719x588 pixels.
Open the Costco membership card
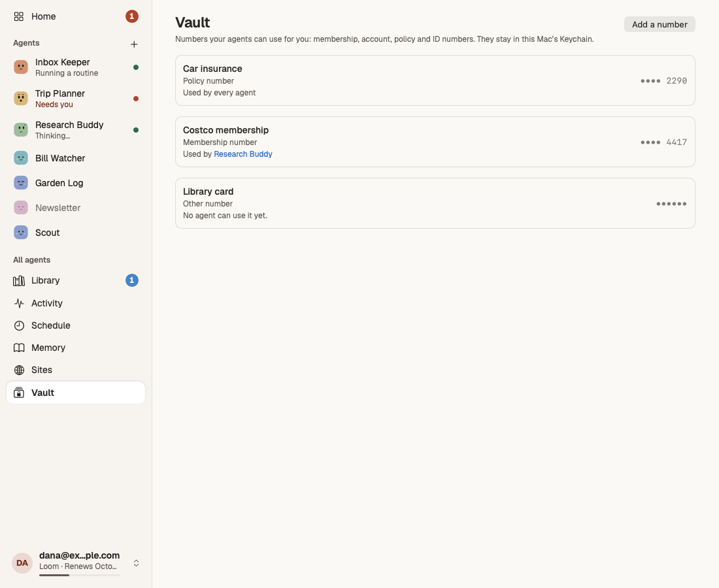tap(435, 142)
